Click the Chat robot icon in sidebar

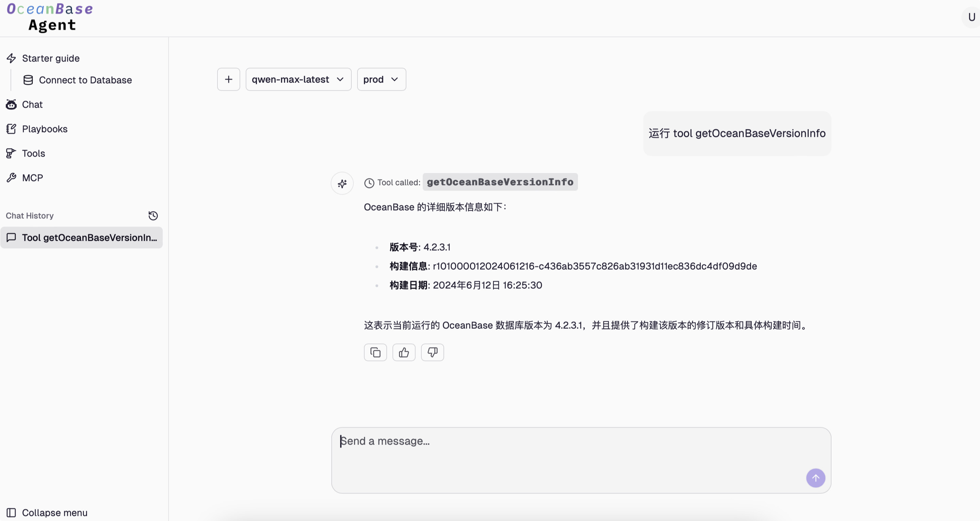click(12, 105)
